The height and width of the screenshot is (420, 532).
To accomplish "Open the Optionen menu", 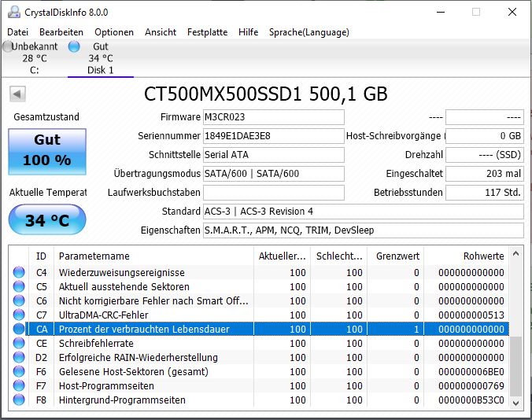I will click(114, 32).
